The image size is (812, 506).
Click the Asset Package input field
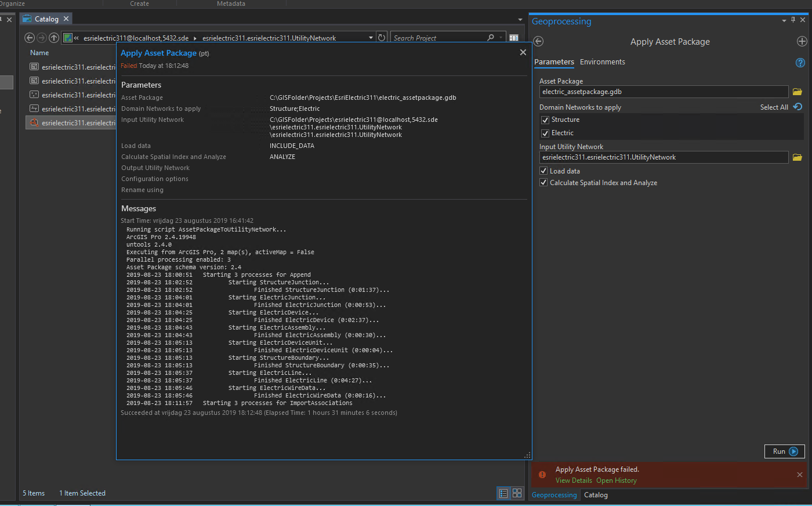(664, 92)
